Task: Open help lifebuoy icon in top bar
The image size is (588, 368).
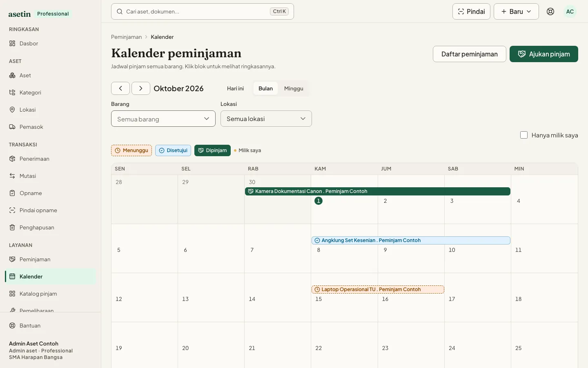Action: [550, 11]
